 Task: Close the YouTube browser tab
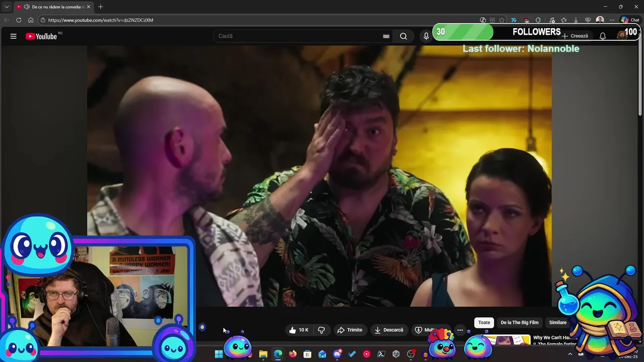coord(89,7)
